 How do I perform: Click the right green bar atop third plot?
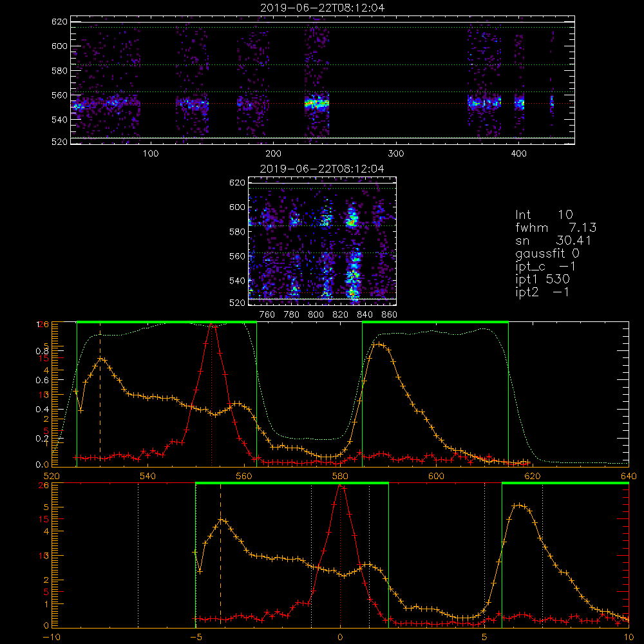pos(435,322)
